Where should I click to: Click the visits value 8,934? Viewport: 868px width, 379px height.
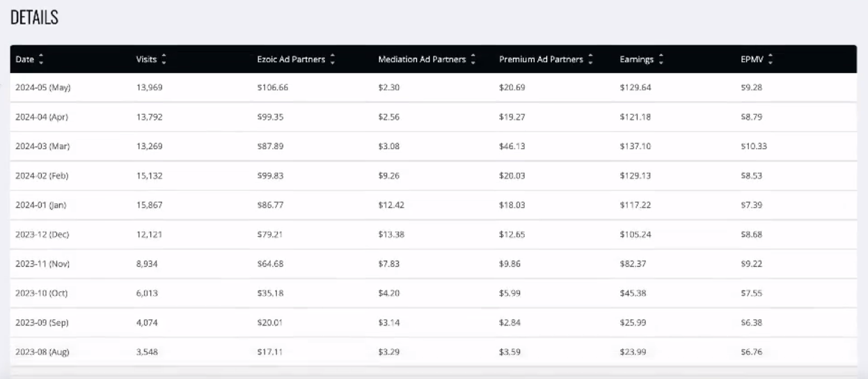click(147, 264)
